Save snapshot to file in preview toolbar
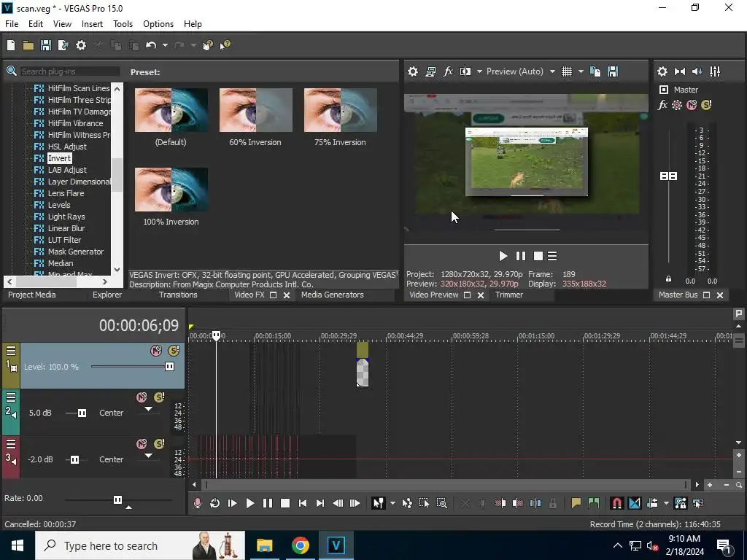Screen dimensions: 747x560 point(613,71)
